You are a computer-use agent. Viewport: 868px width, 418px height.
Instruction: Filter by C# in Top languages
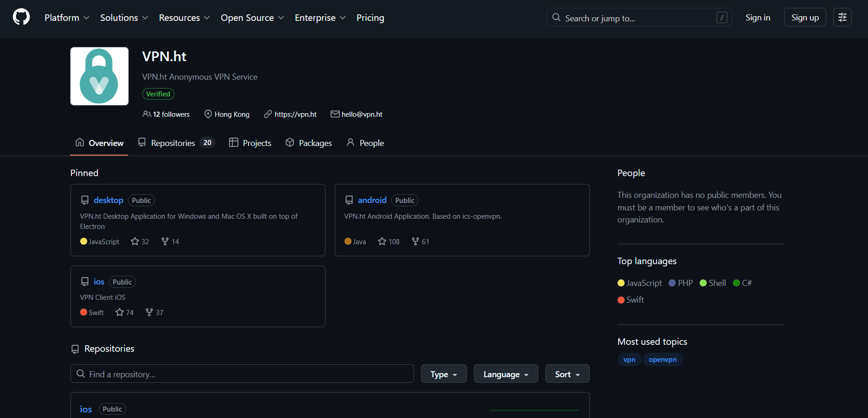click(742, 283)
